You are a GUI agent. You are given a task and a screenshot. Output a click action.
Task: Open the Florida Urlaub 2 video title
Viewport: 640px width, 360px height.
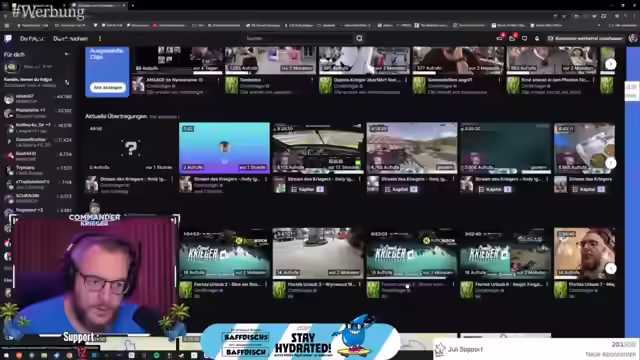coord(227,284)
